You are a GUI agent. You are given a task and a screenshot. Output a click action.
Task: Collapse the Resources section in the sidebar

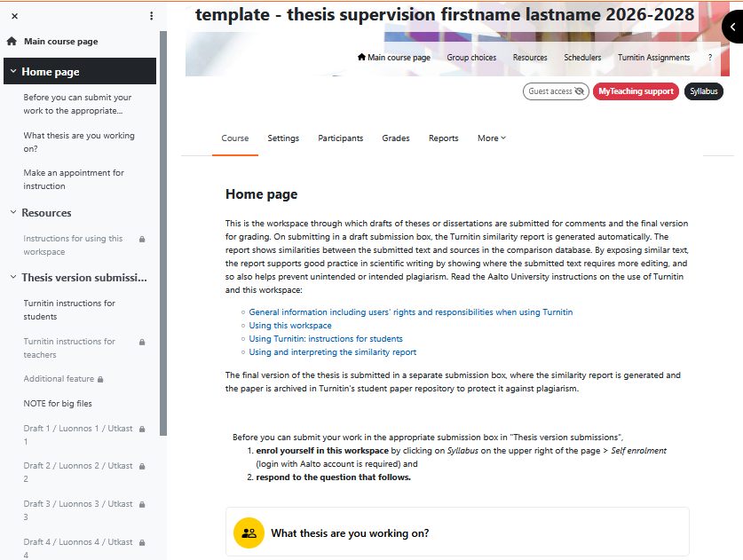tap(12, 213)
